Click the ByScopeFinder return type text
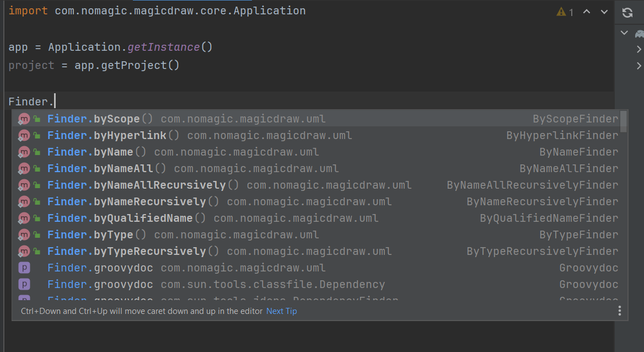The height and width of the screenshot is (352, 644). (576, 119)
